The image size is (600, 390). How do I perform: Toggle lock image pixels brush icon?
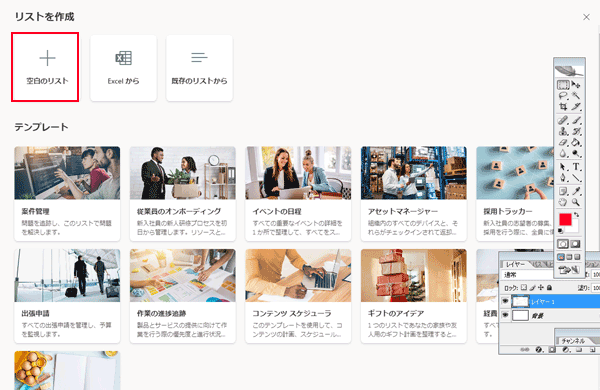pyautogui.click(x=533, y=287)
